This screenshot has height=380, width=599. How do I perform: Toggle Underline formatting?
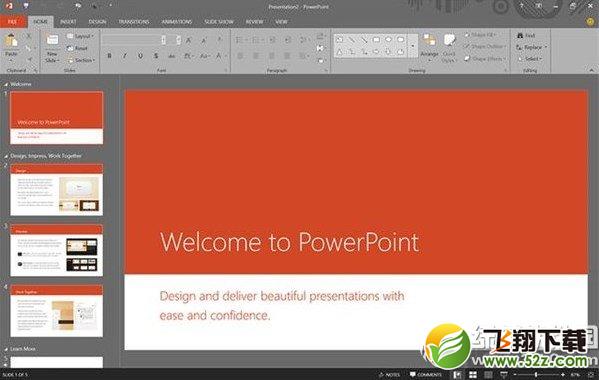(140, 56)
